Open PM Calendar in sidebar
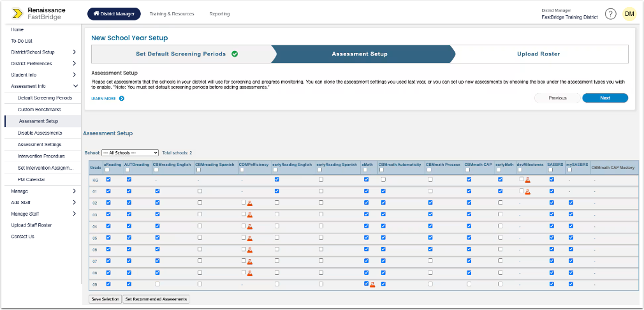 (x=31, y=179)
